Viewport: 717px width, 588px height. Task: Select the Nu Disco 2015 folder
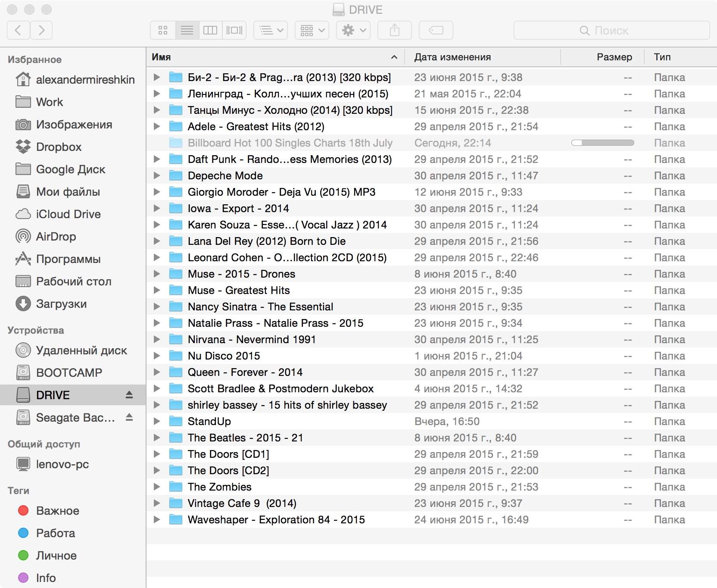432,356
